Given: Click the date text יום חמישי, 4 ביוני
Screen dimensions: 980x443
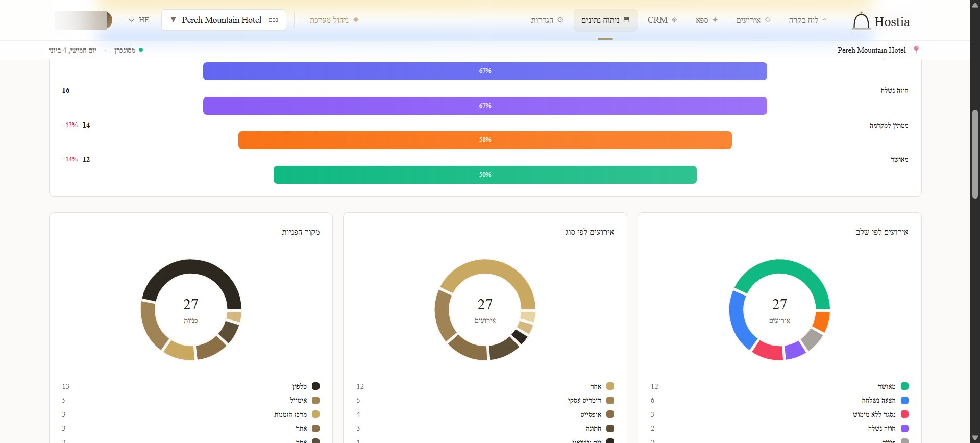Looking at the screenshot, I should pyautogui.click(x=72, y=50).
